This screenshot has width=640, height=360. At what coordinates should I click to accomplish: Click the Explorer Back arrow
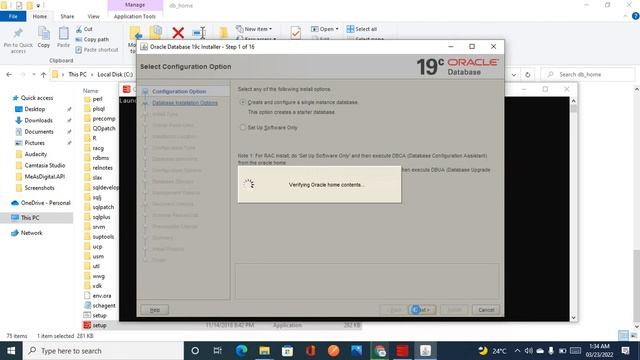click(9, 75)
